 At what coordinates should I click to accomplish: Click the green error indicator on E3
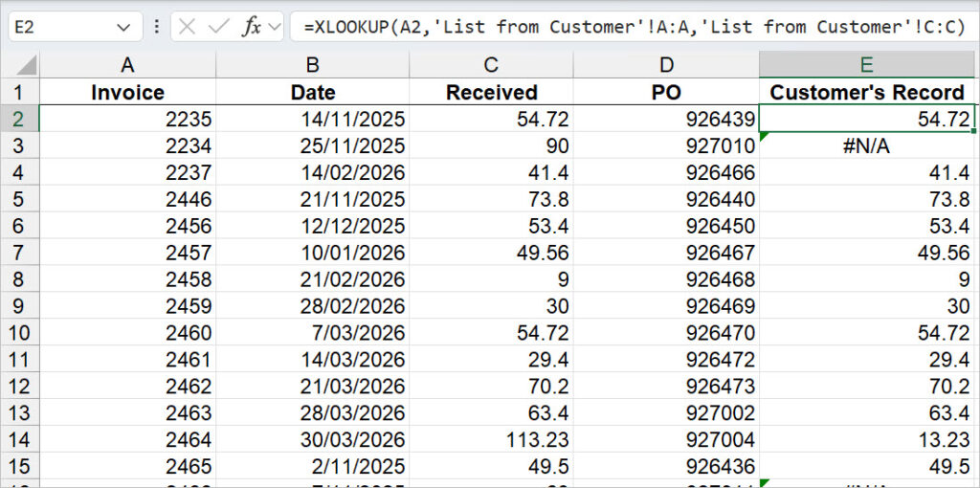tap(763, 136)
